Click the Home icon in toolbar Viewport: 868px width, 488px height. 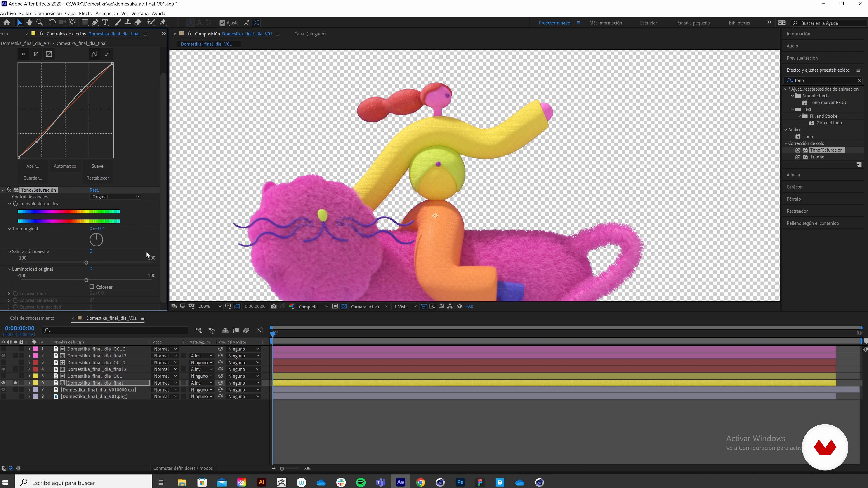pyautogui.click(x=7, y=23)
